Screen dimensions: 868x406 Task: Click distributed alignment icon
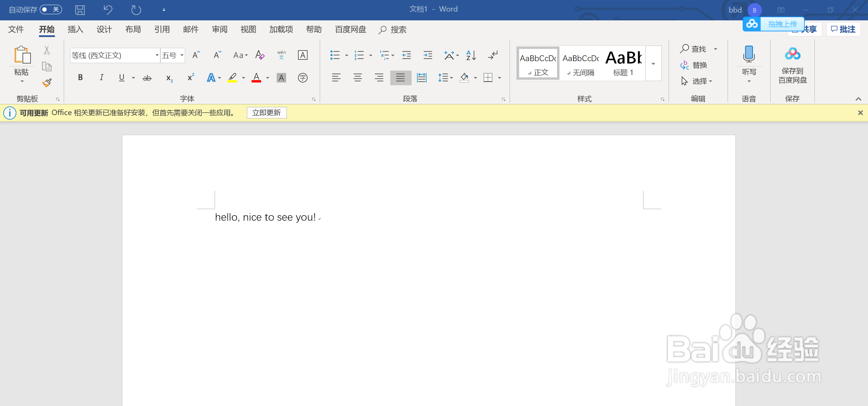[x=421, y=78]
